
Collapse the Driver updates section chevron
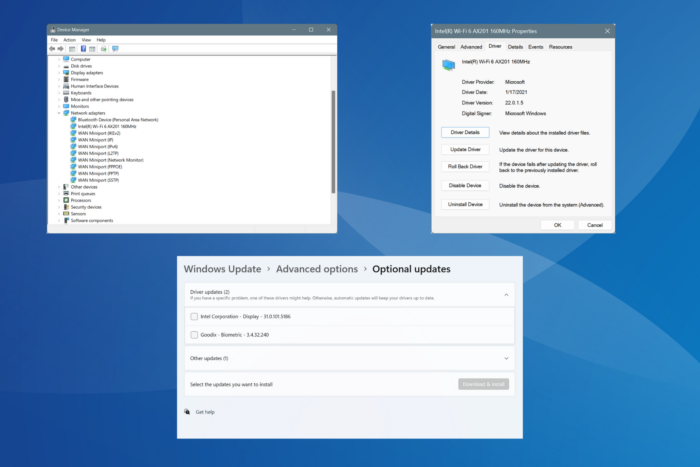coord(506,295)
